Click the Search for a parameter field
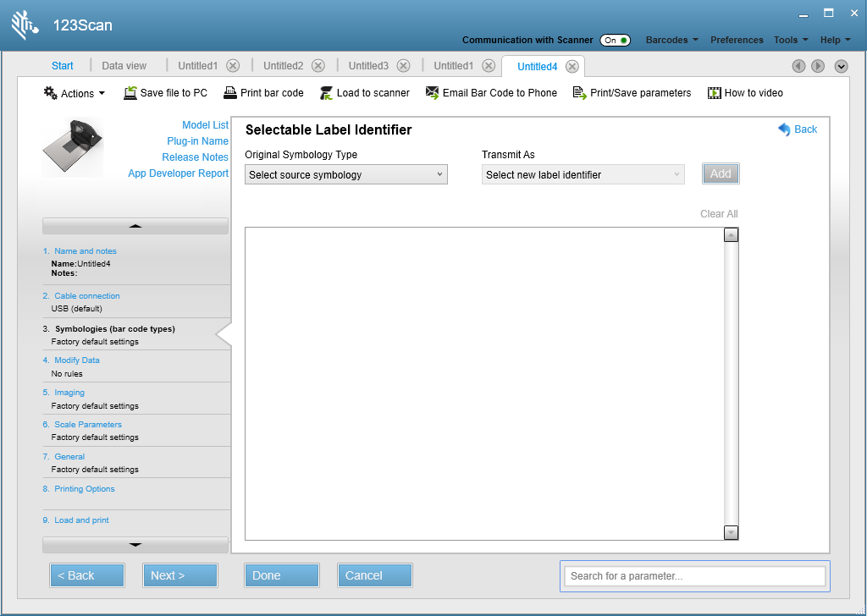This screenshot has width=867, height=616. 694,575
